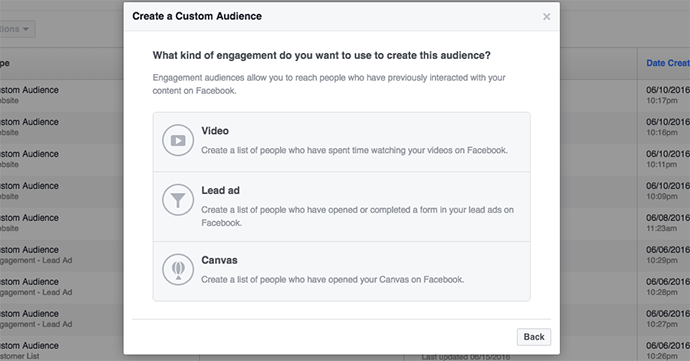This screenshot has width=690, height=361.
Task: Close the Create a Custom Audience dialog
Action: click(x=547, y=17)
